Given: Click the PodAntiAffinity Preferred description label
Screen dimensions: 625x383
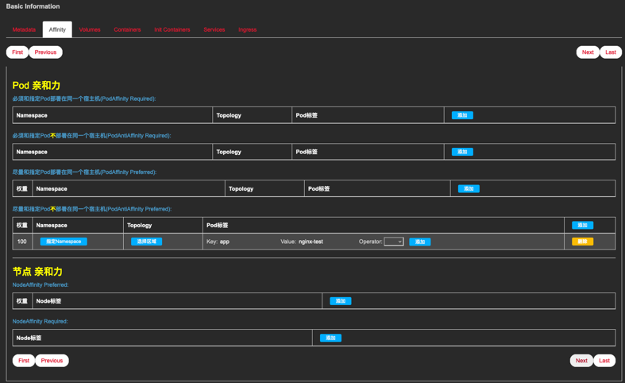Looking at the screenshot, I should (x=92, y=209).
